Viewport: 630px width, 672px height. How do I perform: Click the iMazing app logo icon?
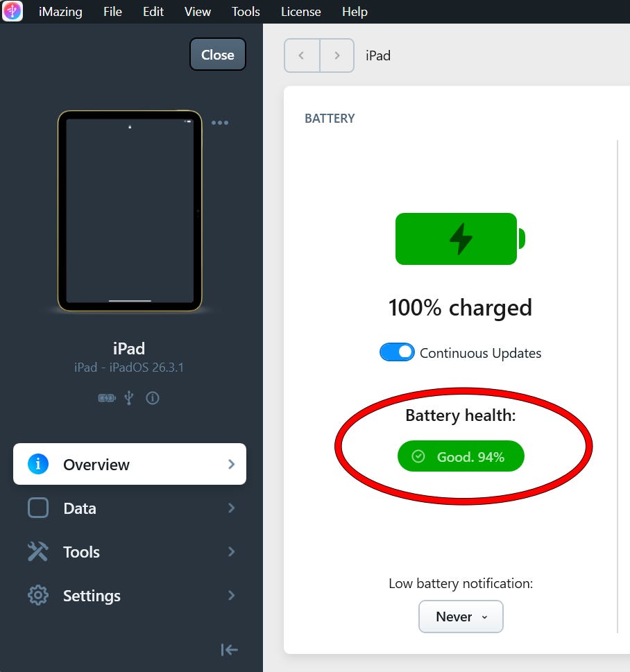12,10
